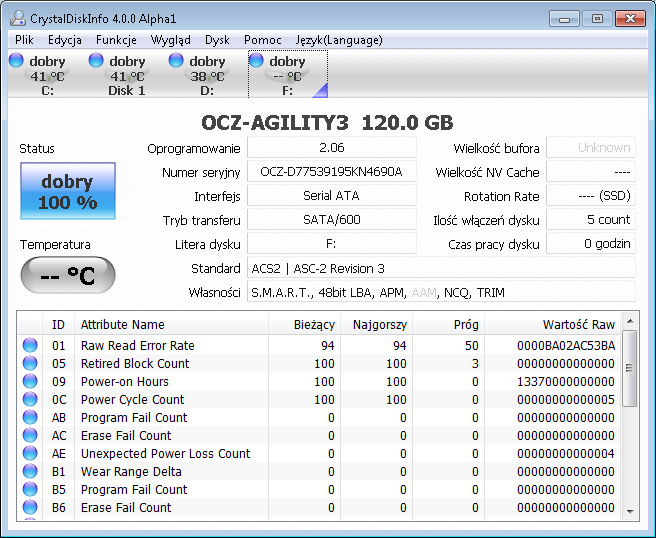Maximize the CrystalDiskInfo window
Viewport: 656px width, 538px height.
(x=597, y=19)
